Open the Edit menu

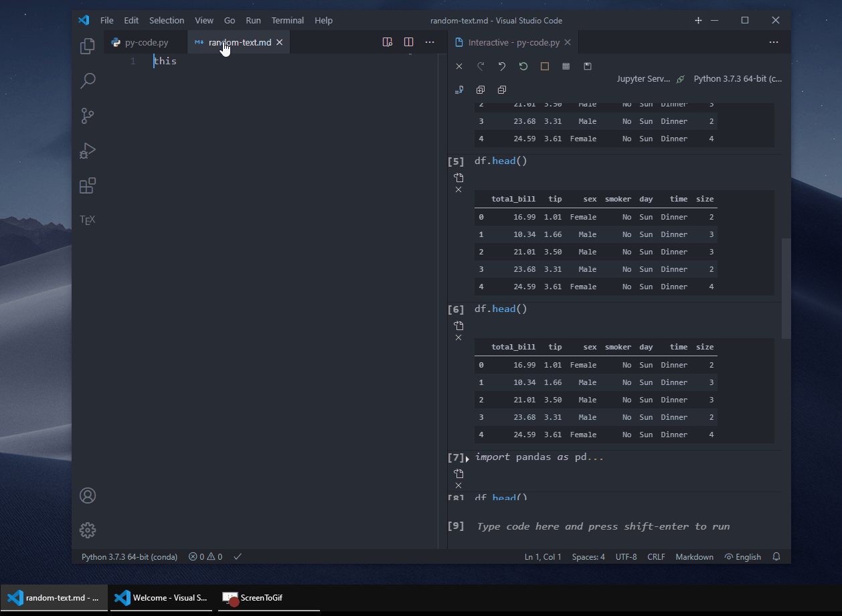(131, 20)
